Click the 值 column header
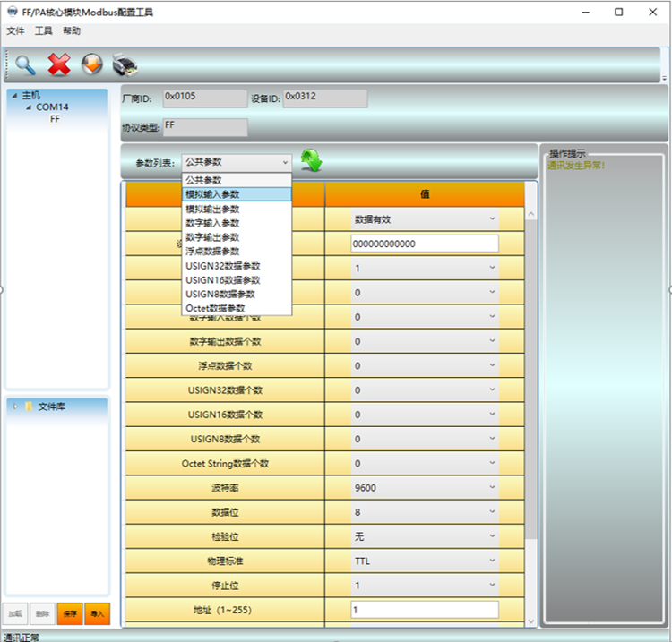The image size is (672, 642). 425,194
